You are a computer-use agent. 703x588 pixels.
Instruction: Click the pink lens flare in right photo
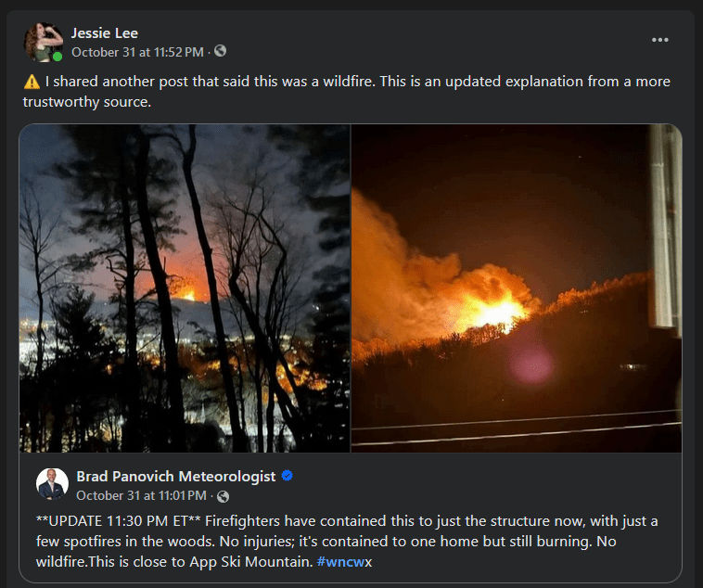[x=530, y=364]
